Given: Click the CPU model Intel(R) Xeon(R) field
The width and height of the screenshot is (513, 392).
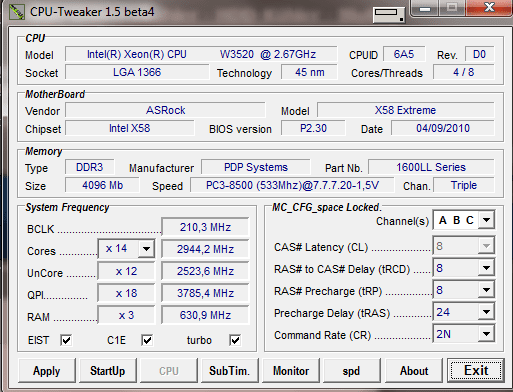Looking at the screenshot, I should point(201,54).
